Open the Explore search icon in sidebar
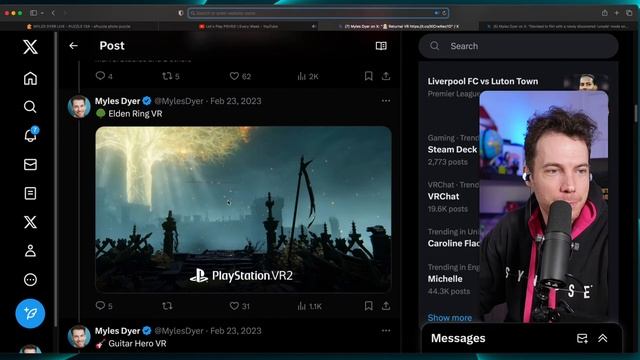Screen dimensions: 640x360 30,107
